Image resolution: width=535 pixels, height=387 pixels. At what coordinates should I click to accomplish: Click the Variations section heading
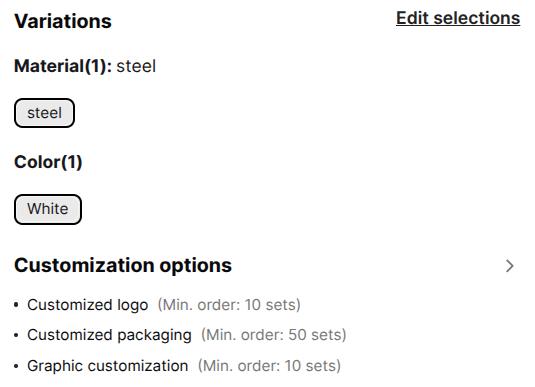click(63, 21)
